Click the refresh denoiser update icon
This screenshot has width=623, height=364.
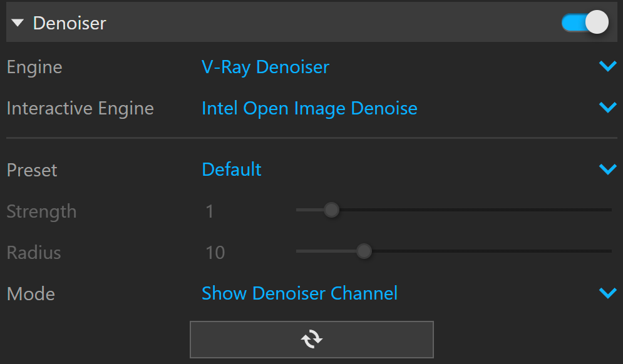point(312,340)
